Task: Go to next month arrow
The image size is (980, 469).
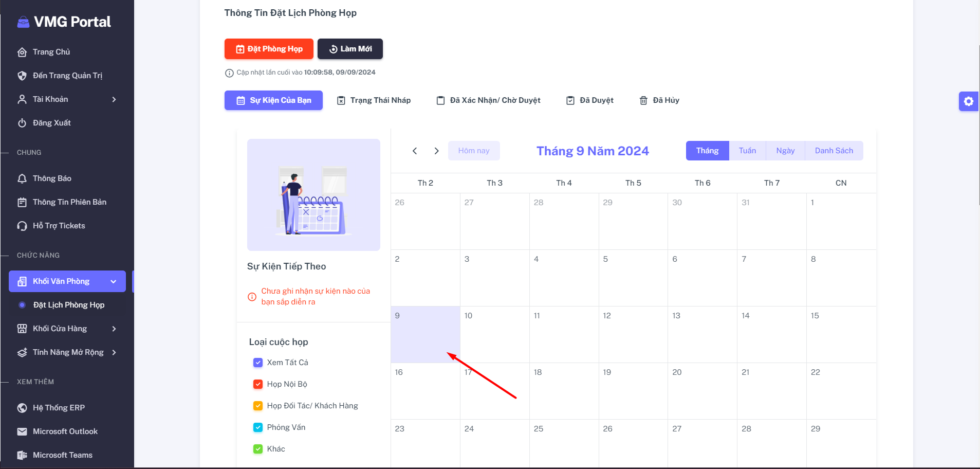Action: click(x=436, y=151)
